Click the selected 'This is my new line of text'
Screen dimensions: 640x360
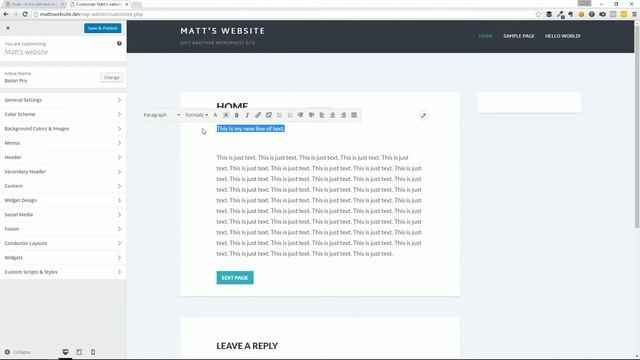(x=250, y=129)
